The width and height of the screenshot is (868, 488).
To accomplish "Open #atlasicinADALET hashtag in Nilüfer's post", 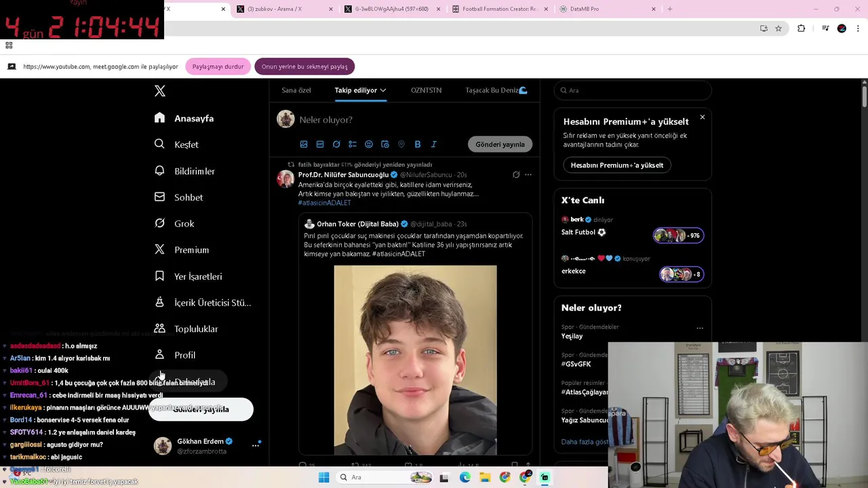I will coord(324,203).
